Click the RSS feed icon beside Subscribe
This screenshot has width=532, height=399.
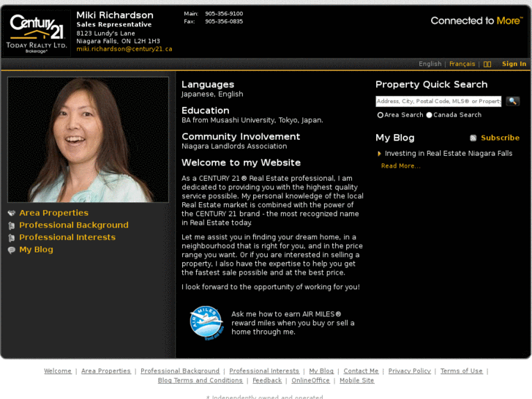(x=473, y=138)
